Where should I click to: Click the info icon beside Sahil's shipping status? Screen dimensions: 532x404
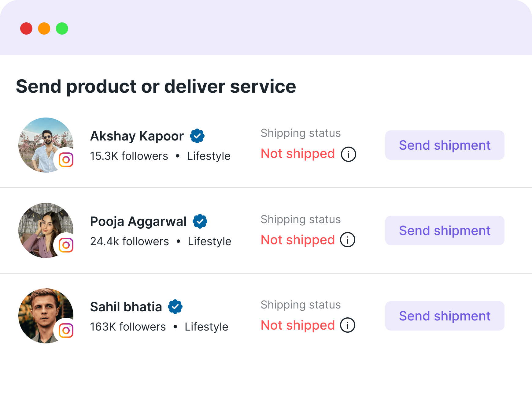(348, 325)
